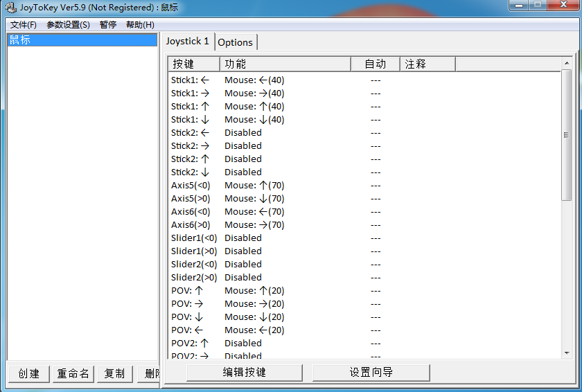Select the Stick2: ↓ row

tap(364, 172)
